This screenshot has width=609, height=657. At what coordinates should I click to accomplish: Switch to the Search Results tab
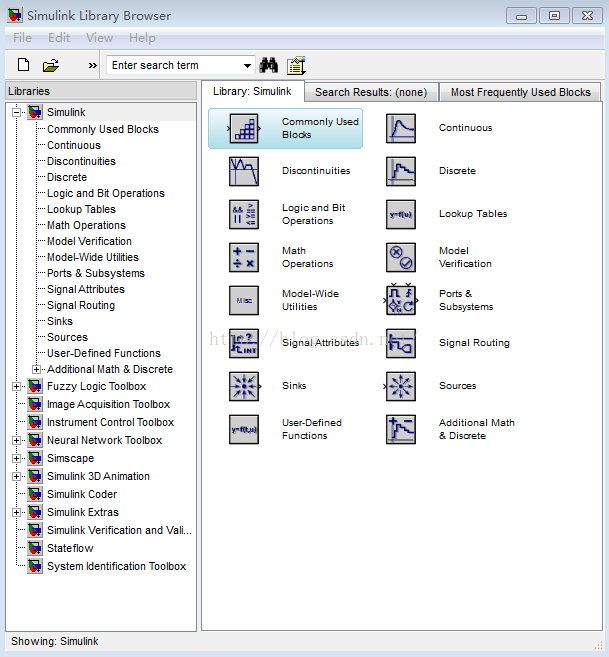pyautogui.click(x=371, y=92)
